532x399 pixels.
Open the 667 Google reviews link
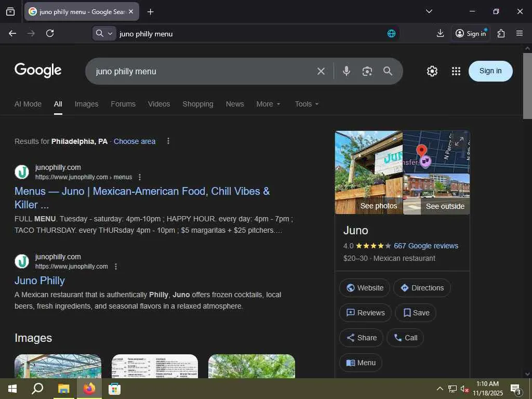[x=426, y=246]
